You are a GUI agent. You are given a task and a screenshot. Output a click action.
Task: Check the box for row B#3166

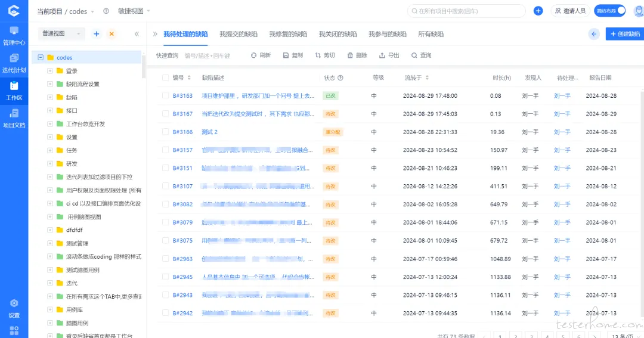click(165, 132)
